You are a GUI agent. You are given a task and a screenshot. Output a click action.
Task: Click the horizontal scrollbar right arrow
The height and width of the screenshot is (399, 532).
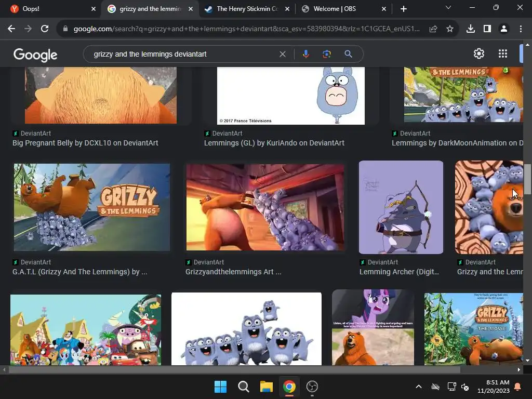click(519, 370)
